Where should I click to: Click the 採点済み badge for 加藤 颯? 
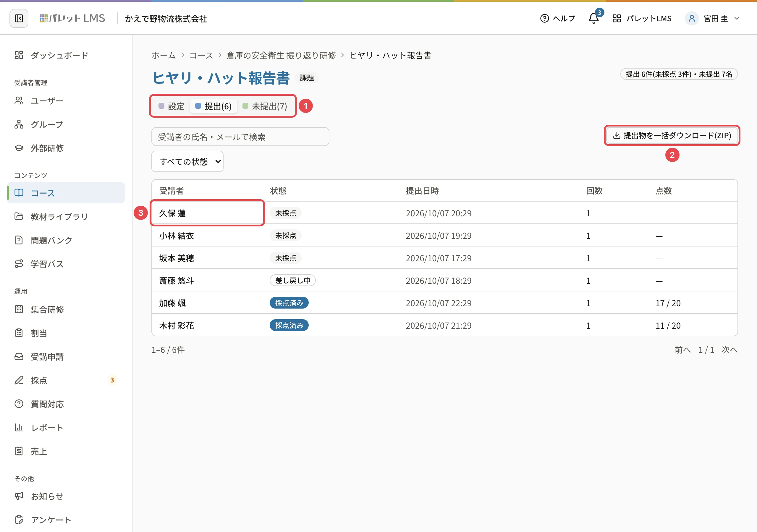(x=289, y=303)
